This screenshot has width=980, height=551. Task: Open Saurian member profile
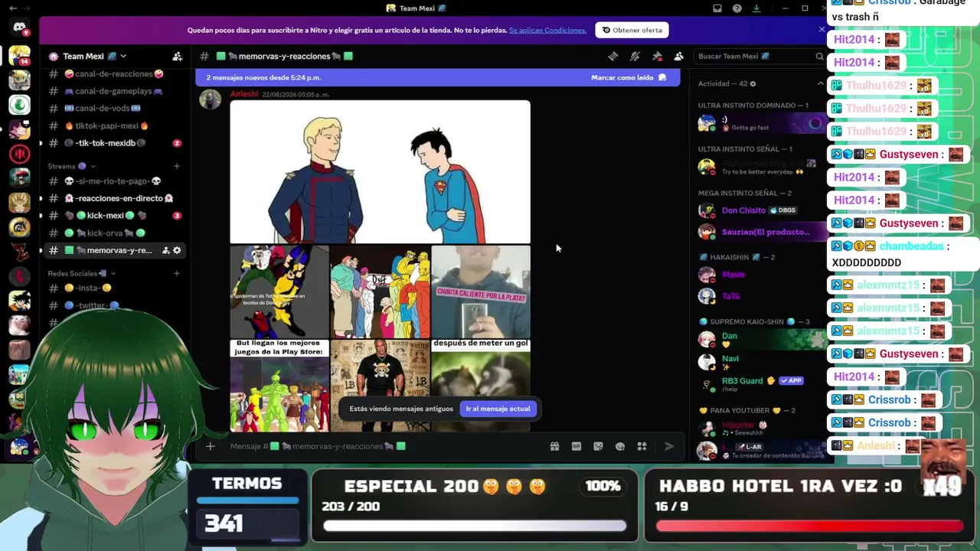click(760, 232)
